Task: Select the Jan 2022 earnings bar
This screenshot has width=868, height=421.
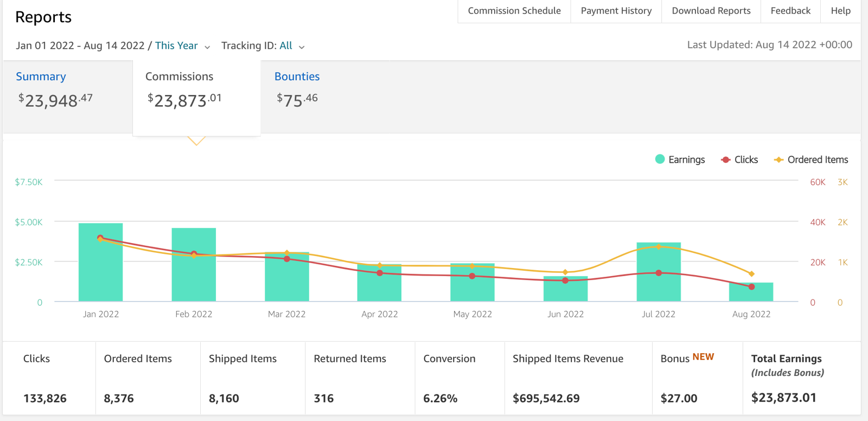Action: tap(100, 262)
